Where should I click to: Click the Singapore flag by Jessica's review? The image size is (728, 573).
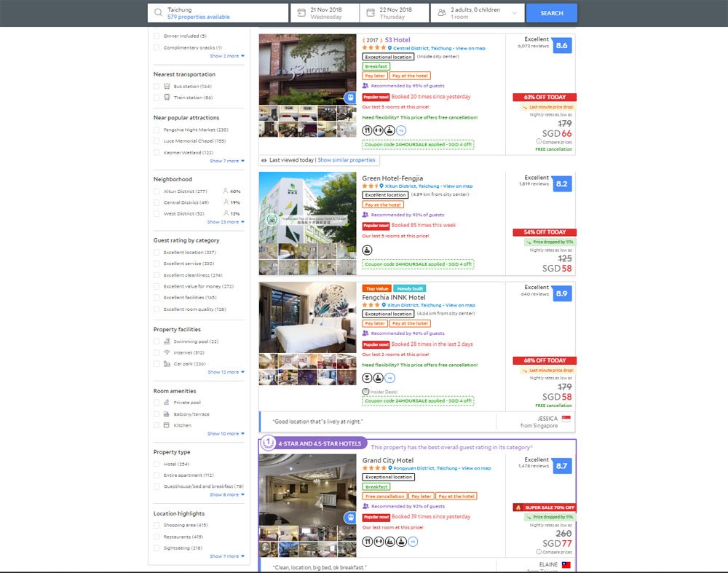pos(566,419)
